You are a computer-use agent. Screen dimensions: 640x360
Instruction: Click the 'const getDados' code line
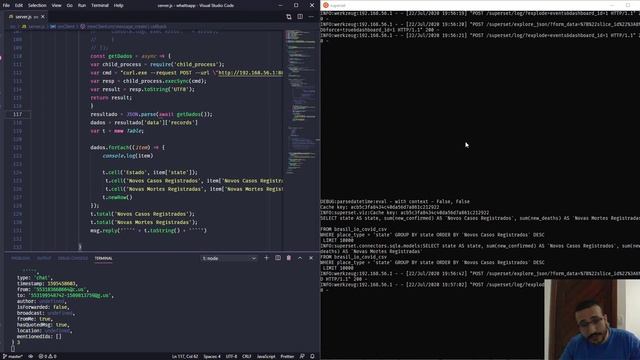click(131, 56)
